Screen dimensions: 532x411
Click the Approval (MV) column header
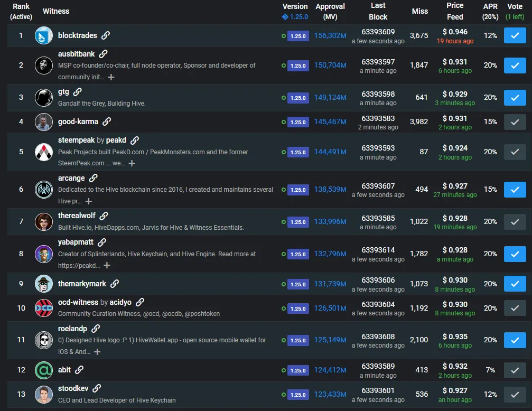(x=330, y=11)
